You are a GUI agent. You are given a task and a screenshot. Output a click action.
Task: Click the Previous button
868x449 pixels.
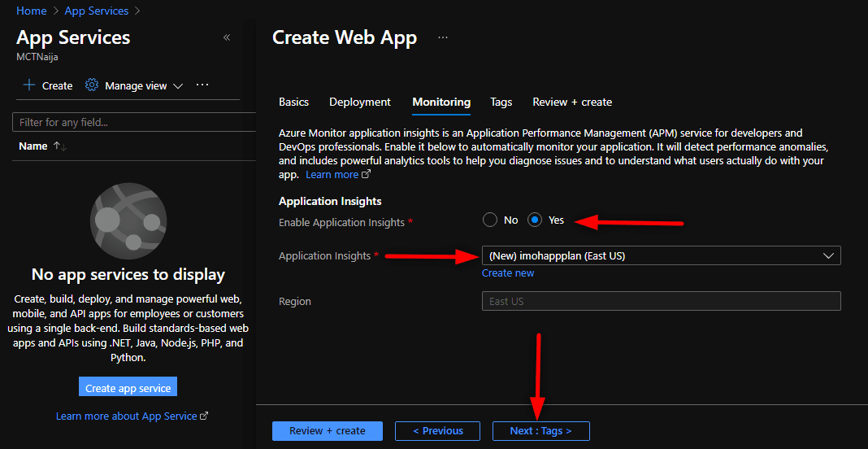point(437,431)
